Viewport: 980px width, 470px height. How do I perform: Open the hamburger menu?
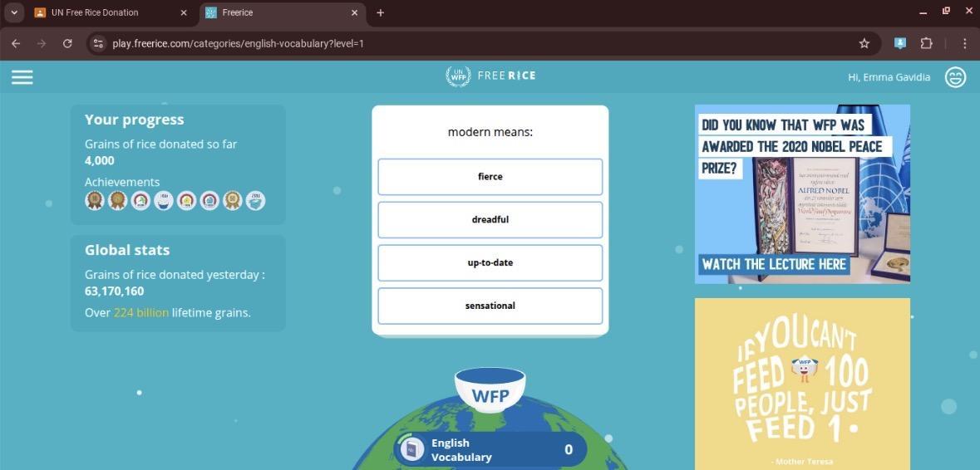(22, 76)
